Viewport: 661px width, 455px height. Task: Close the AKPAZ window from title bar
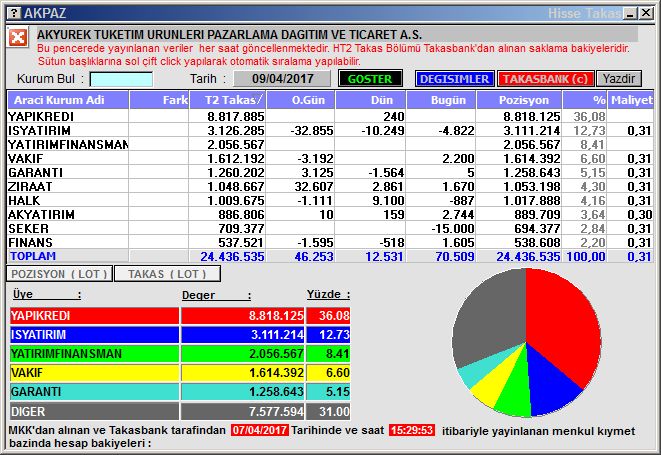click(646, 13)
